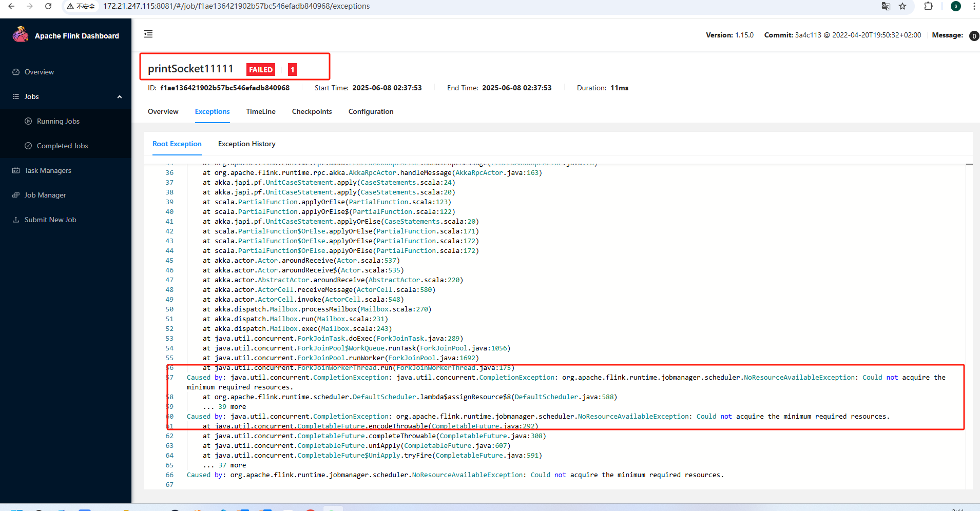Viewport: 980px width, 511px height.
Task: Click Duration value 11ms
Action: [x=620, y=88]
